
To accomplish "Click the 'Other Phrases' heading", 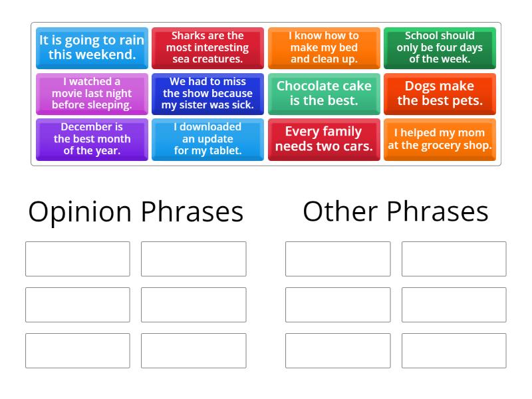I will coord(396,211).
